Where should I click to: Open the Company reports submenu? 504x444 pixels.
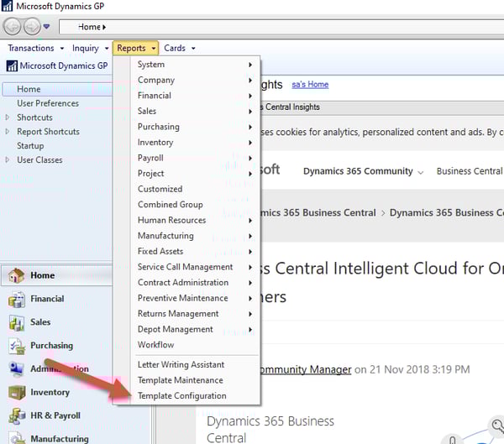(x=195, y=80)
